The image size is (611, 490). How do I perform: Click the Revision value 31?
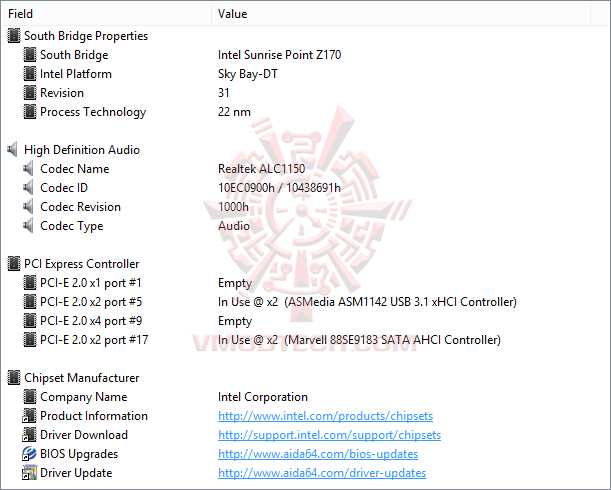pos(224,93)
